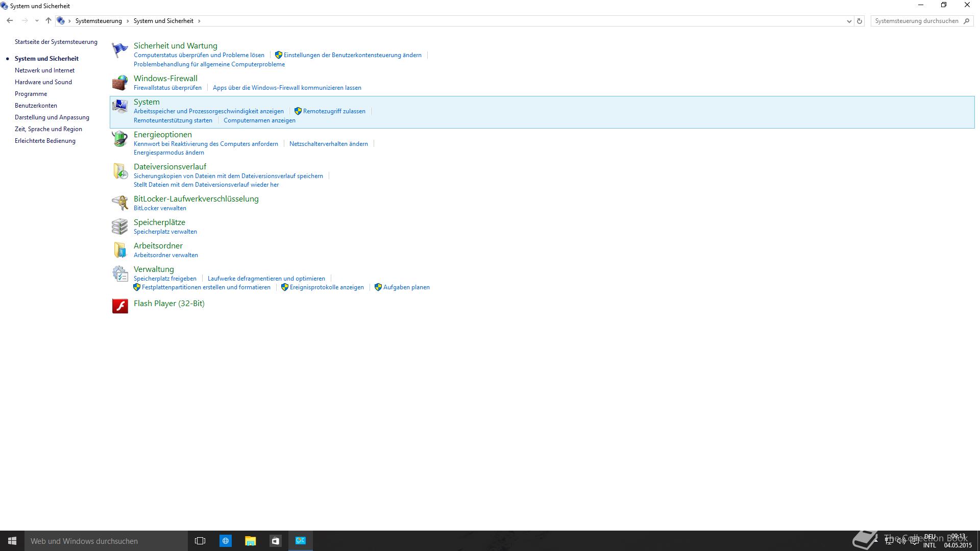Click the Control Panel address bar icon

[61, 21]
